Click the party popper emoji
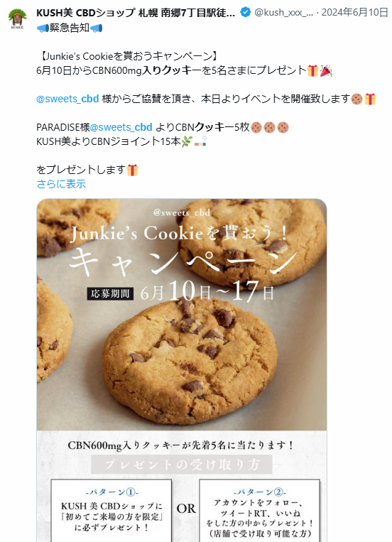 (326, 70)
